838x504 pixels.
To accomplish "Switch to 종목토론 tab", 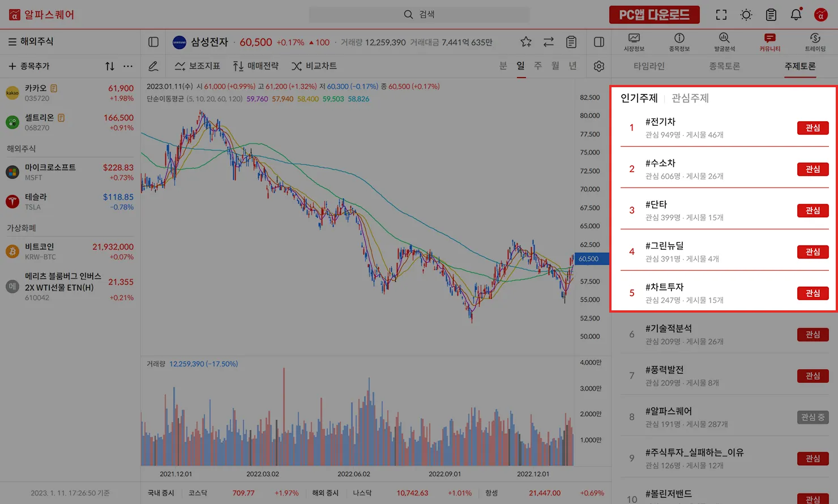I will click(724, 66).
